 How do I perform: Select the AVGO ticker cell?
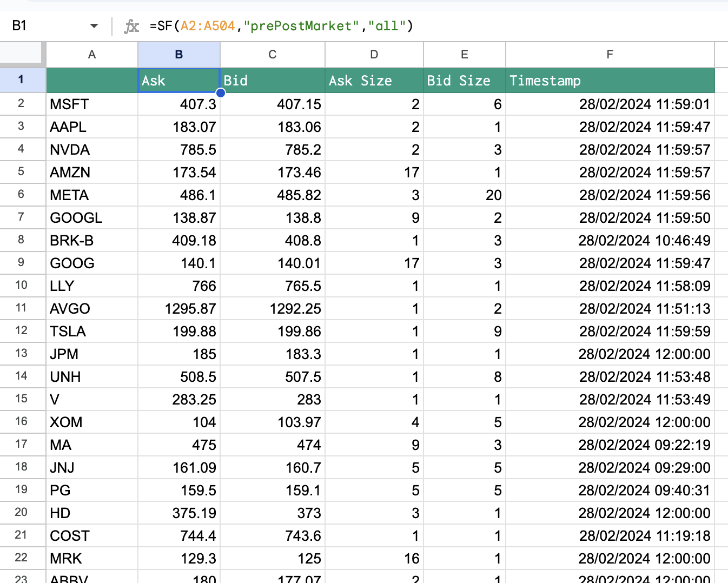[92, 308]
